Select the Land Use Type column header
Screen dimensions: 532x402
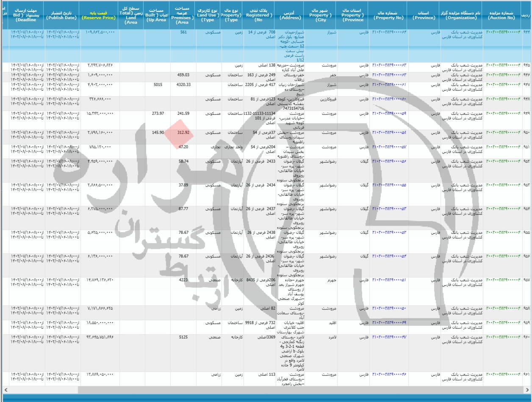208,15
